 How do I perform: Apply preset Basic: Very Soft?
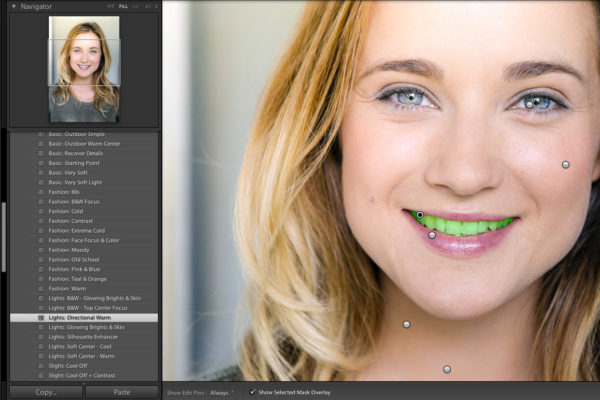pos(84,173)
